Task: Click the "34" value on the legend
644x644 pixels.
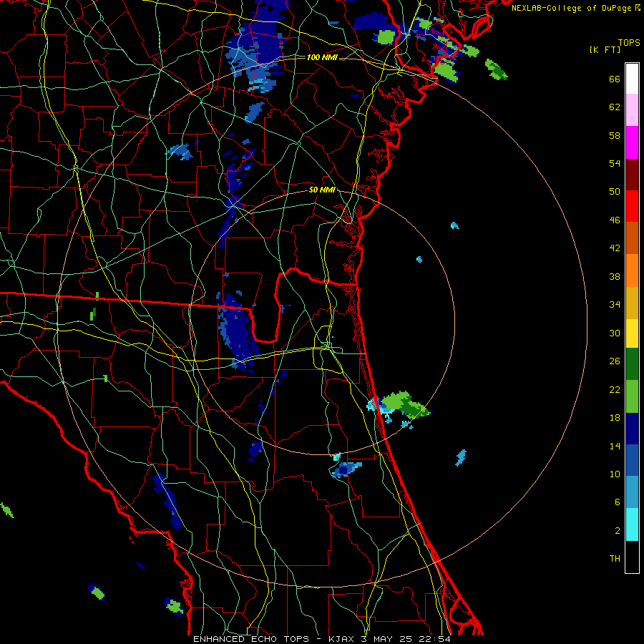Action: point(615,305)
